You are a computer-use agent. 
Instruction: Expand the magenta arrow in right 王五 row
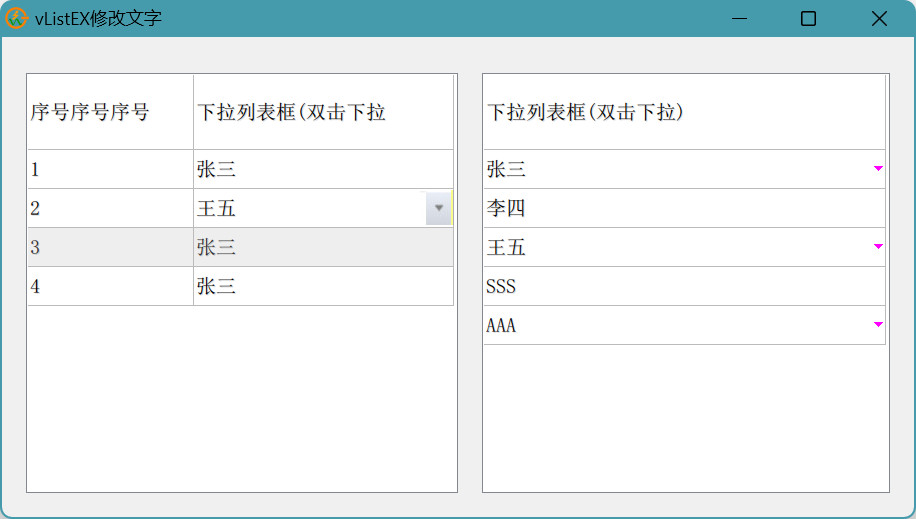tap(878, 247)
